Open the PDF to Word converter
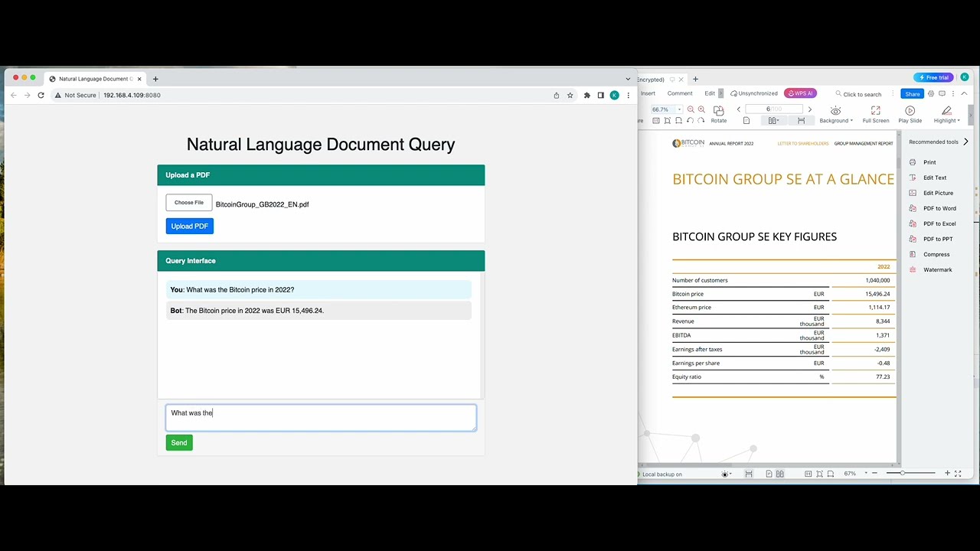 click(939, 208)
